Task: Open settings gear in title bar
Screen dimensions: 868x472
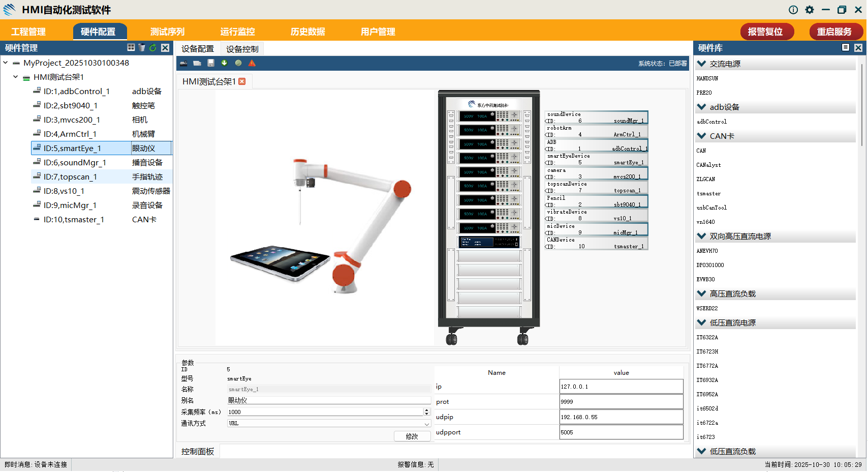Action: [810, 10]
